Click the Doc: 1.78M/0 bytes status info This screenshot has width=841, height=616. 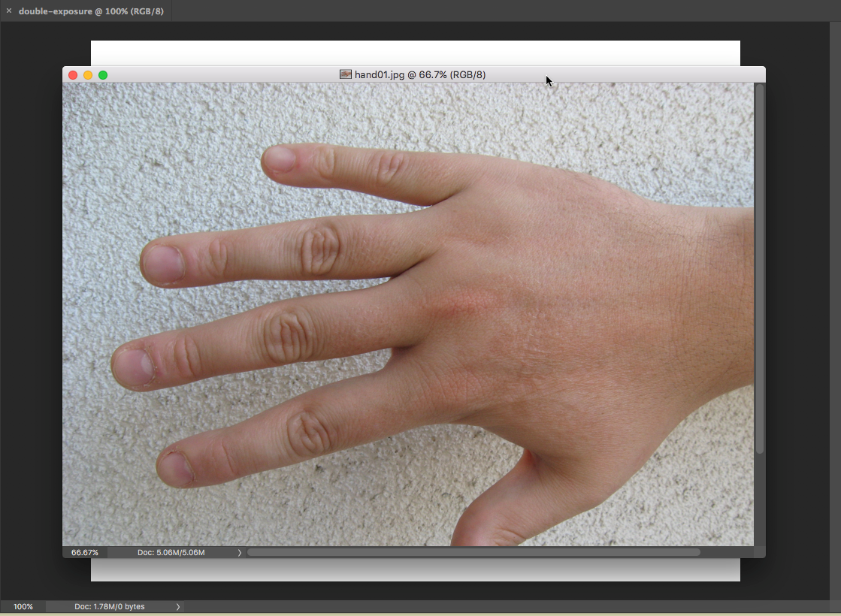(110, 606)
